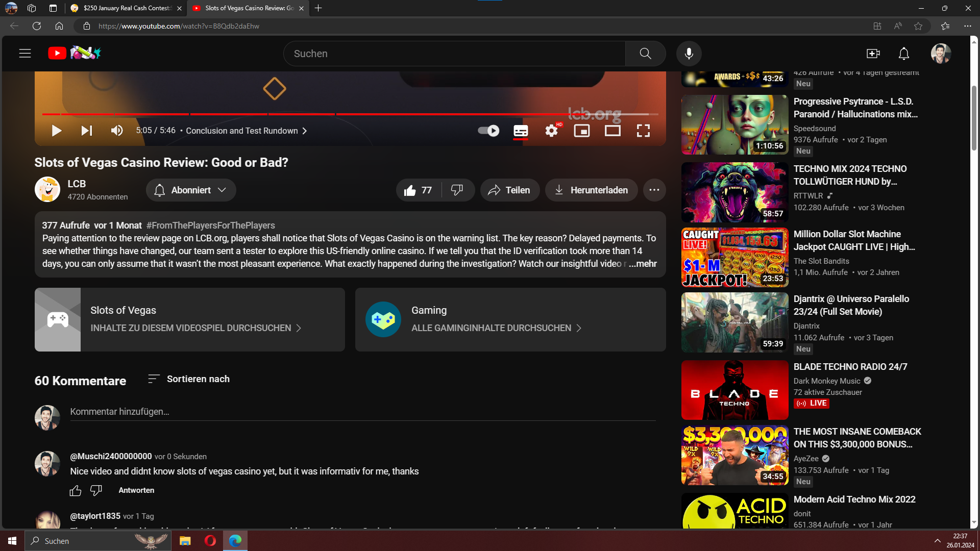Open more actions three-dot menu
This screenshot has height=551, width=980.
[x=654, y=190]
